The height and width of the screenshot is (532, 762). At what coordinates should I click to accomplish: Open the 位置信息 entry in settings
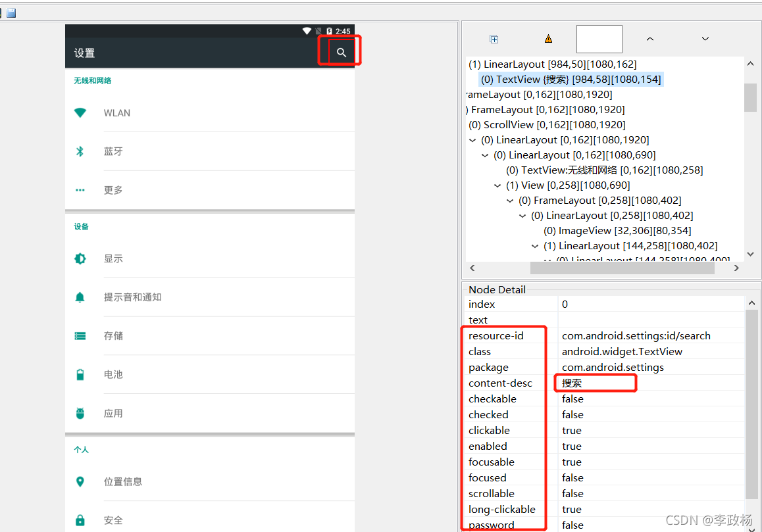click(x=210, y=481)
